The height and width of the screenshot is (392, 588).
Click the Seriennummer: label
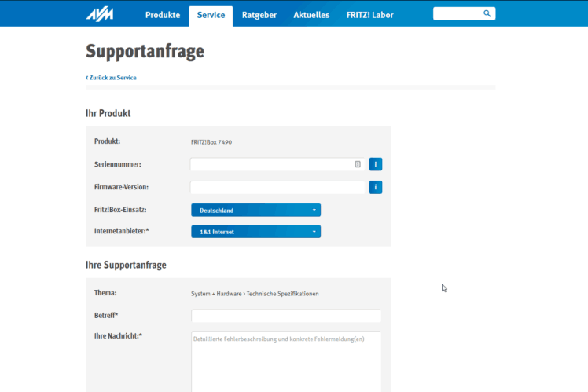(x=118, y=164)
